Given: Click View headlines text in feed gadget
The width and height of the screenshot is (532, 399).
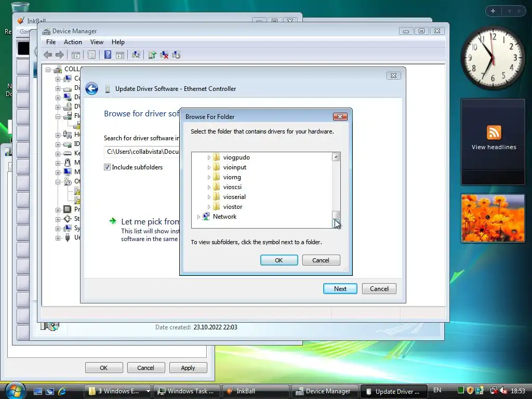Looking at the screenshot, I should [494, 147].
